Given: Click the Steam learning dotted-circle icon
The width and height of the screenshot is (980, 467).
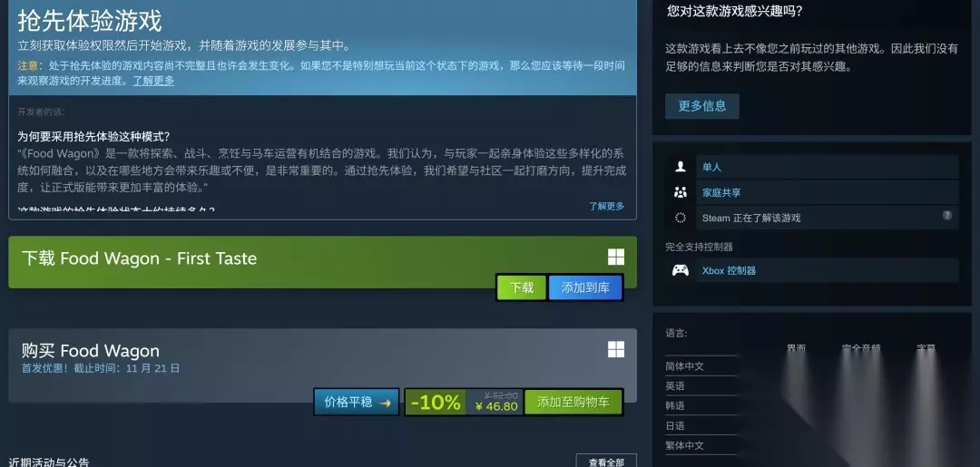Looking at the screenshot, I should pyautogui.click(x=681, y=218).
